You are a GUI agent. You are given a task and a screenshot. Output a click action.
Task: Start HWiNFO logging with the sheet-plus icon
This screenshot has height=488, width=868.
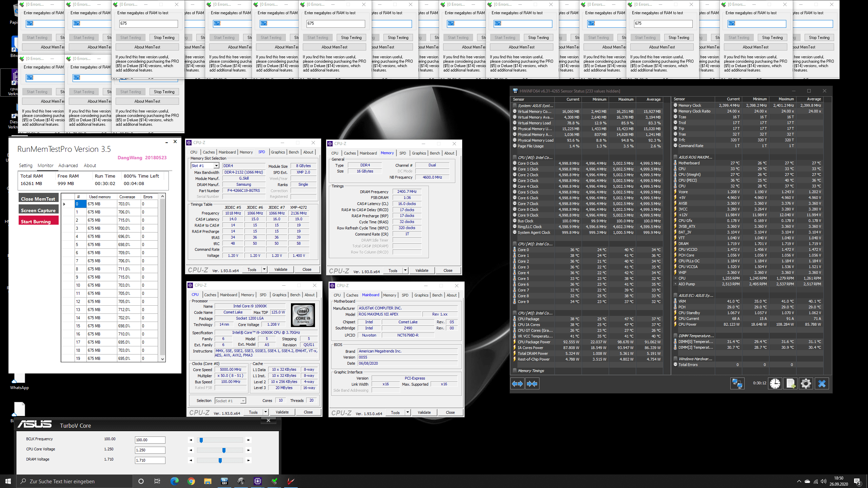pyautogui.click(x=790, y=384)
